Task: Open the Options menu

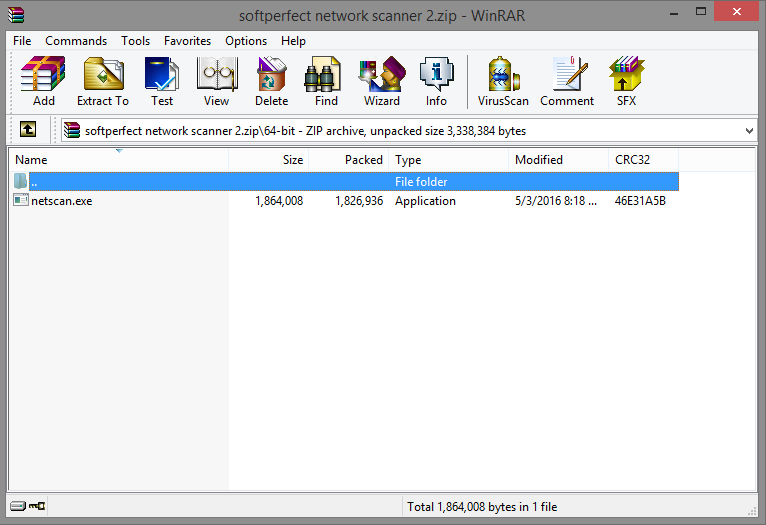Action: point(246,41)
